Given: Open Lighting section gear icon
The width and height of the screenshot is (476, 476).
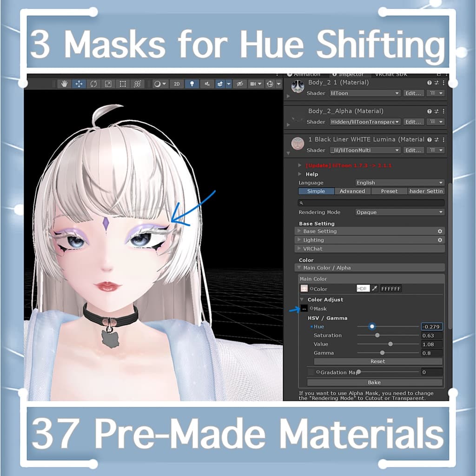Looking at the screenshot, I should (x=440, y=240).
